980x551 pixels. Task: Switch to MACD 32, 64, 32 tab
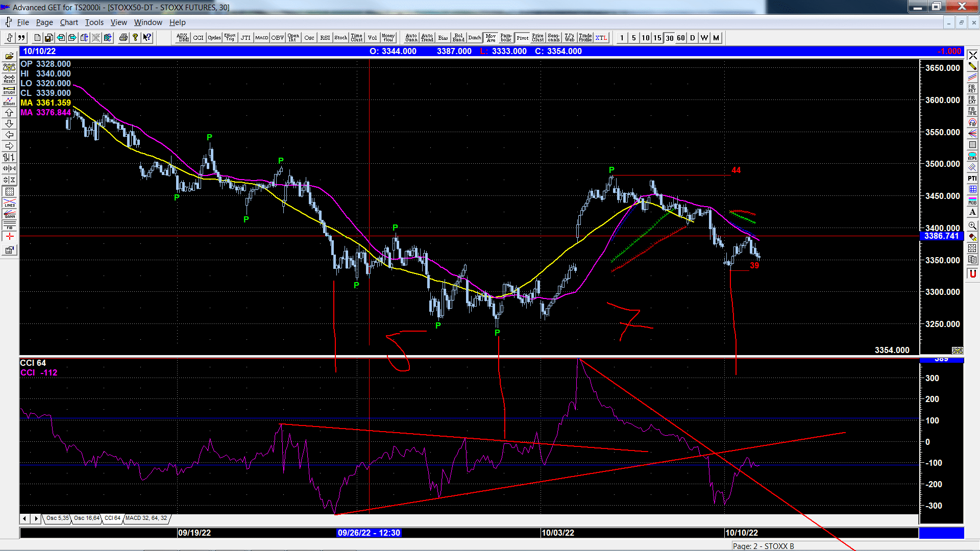[146, 518]
